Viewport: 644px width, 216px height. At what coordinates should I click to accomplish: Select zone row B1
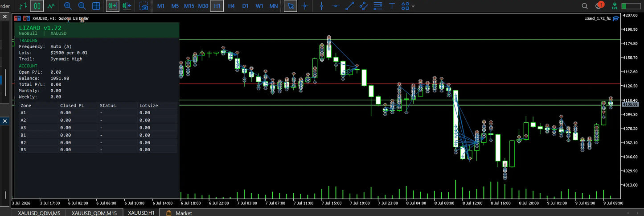tap(98, 135)
